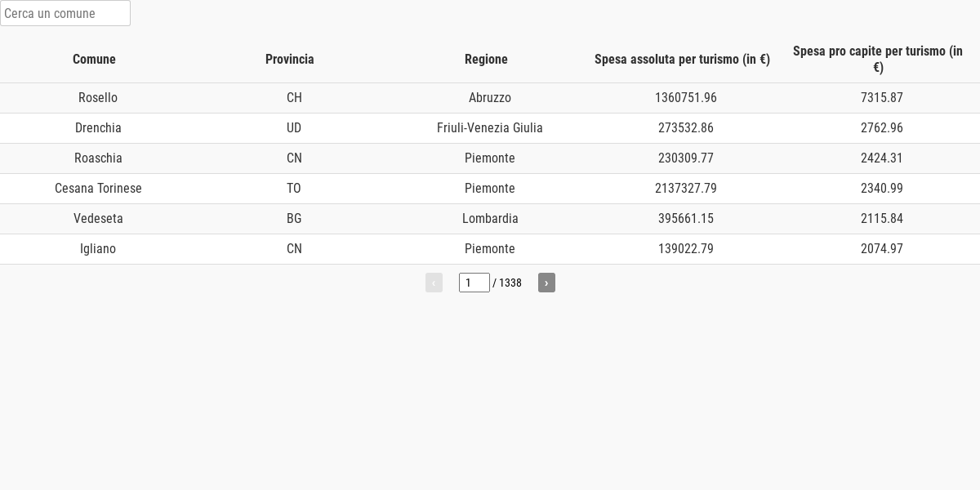This screenshot has height=490, width=980.
Task: Click the Friuli-Venezia Giulia region cell
Action: tap(490, 128)
